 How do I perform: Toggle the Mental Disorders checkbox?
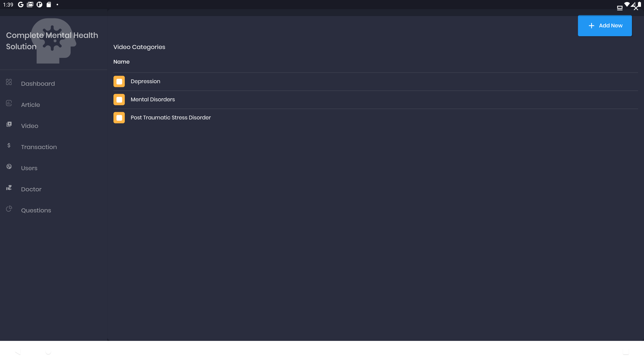pos(119,100)
